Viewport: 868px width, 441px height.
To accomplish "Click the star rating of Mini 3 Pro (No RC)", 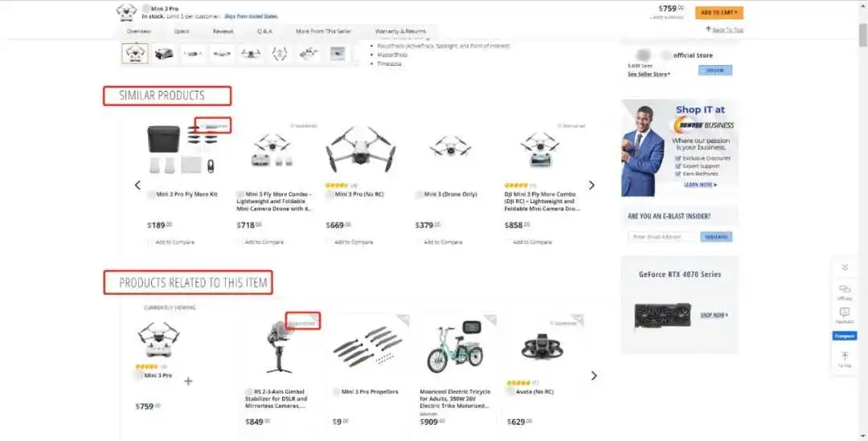I will (337, 186).
